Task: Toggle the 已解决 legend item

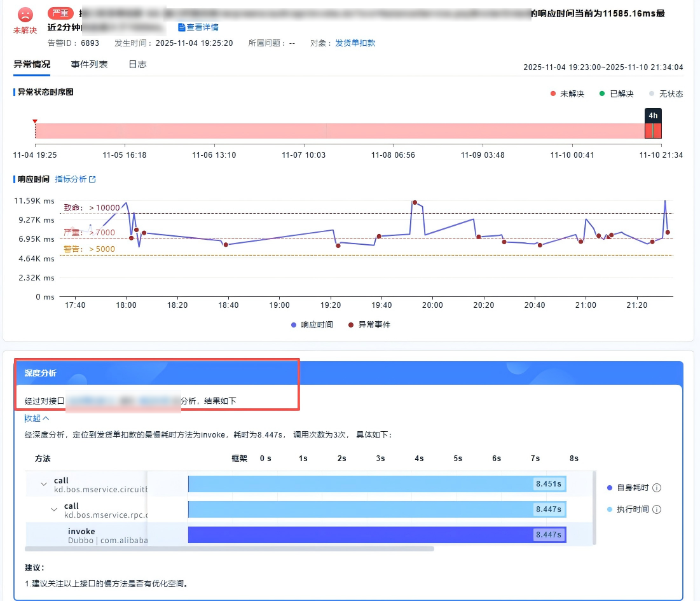Action: [616, 93]
